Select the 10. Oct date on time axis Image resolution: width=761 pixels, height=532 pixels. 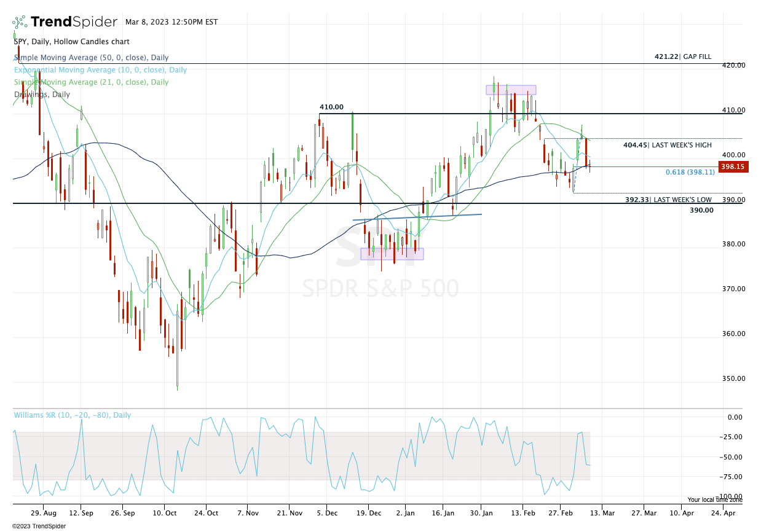[x=166, y=512]
